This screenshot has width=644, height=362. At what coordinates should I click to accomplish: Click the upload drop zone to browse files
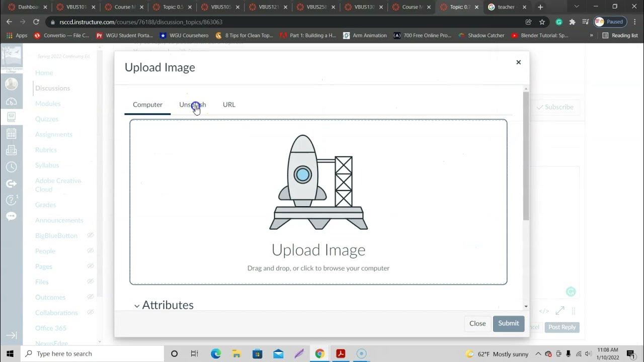(x=318, y=202)
